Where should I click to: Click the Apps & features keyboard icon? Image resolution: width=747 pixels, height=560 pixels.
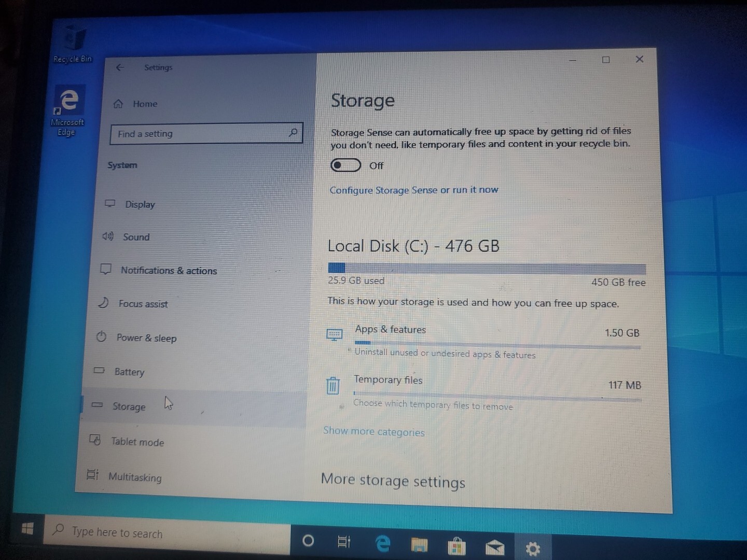tap(334, 334)
